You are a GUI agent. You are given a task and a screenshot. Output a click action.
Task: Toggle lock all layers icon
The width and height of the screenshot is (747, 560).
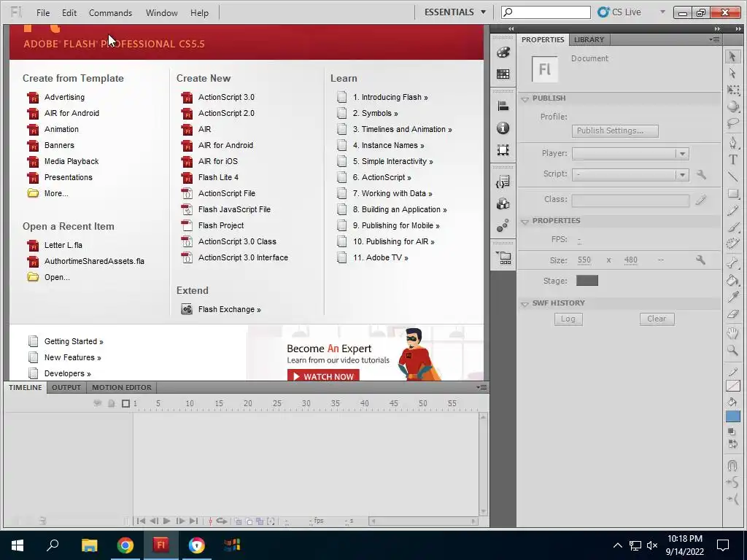[x=111, y=403]
